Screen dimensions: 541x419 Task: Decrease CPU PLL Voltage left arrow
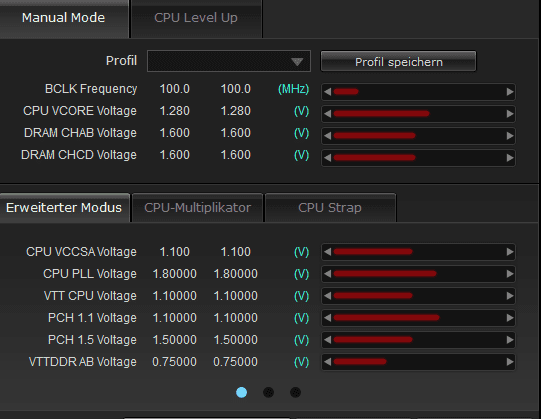tap(327, 274)
